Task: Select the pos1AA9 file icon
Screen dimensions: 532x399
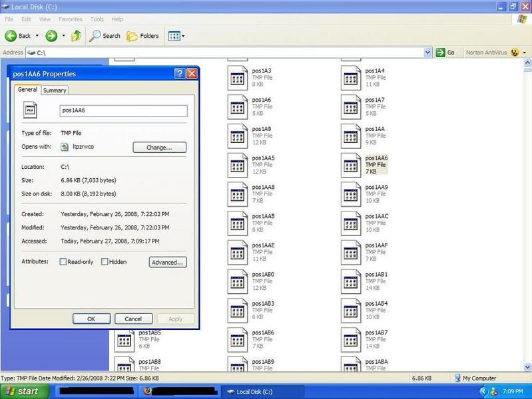Action: tap(351, 194)
